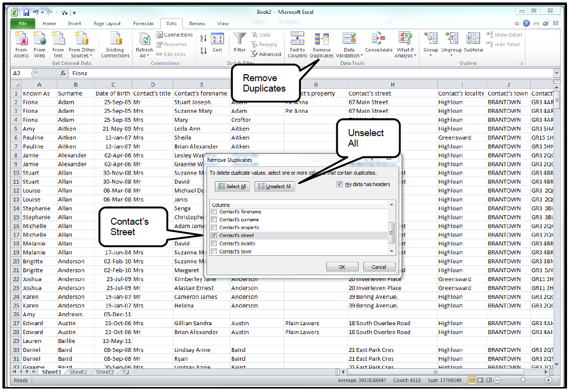This screenshot has height=392, width=569.
Task: Click the Connections ribbon item
Action: point(174,35)
